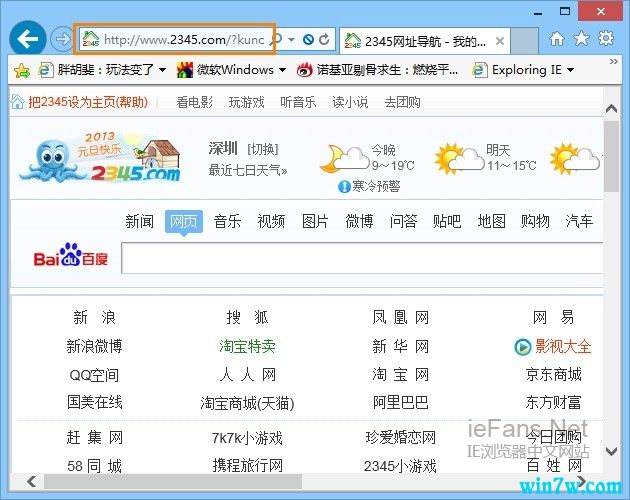Image resolution: width=630 pixels, height=500 pixels.
Task: Select the 汽车 search tab
Action: (579, 221)
